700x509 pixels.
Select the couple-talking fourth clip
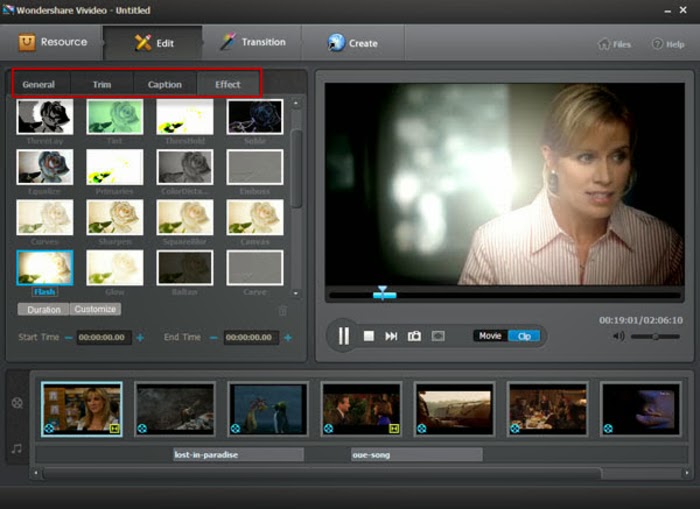(362, 409)
